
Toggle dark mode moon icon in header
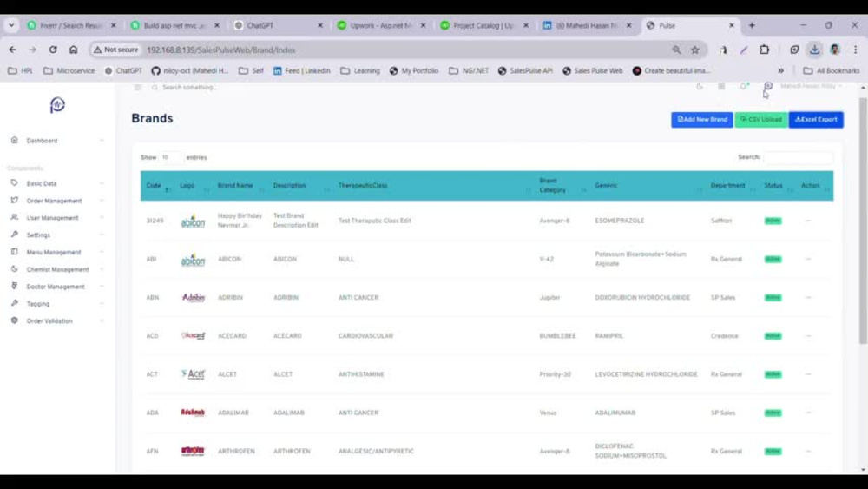[700, 86]
